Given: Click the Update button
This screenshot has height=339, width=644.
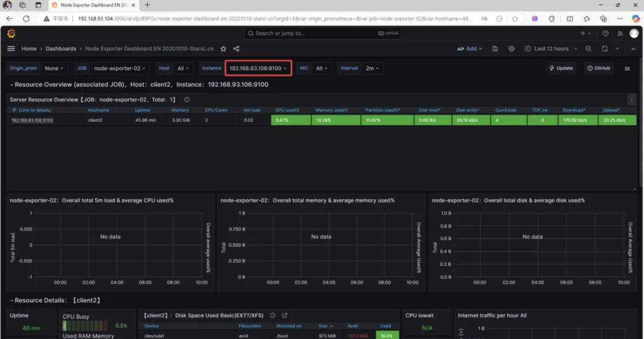Looking at the screenshot, I should tap(561, 68).
